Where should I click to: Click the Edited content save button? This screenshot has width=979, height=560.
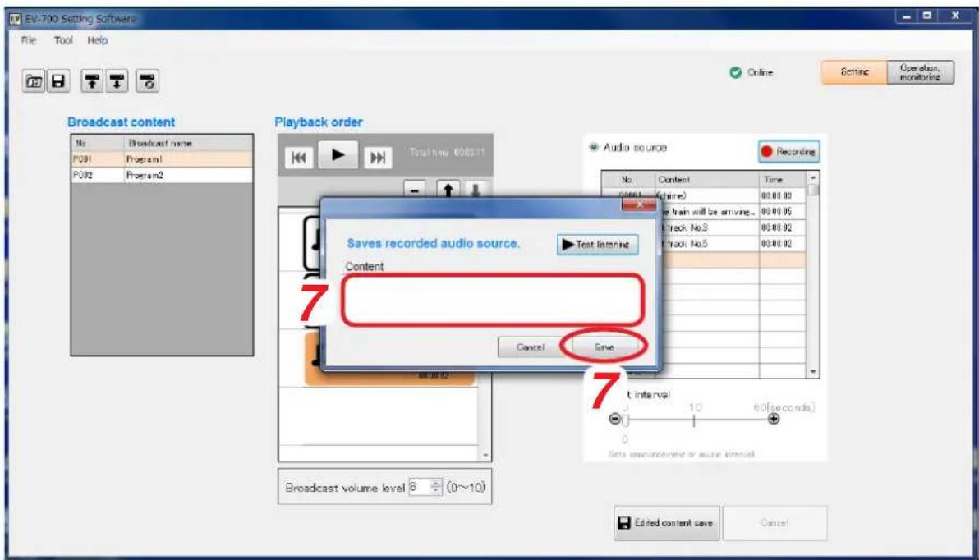pos(666,523)
